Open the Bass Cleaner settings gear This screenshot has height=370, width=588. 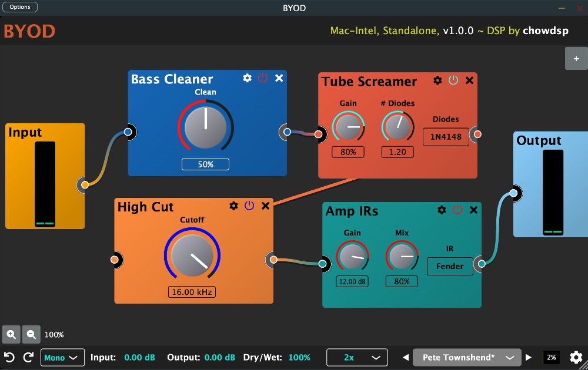(248, 78)
